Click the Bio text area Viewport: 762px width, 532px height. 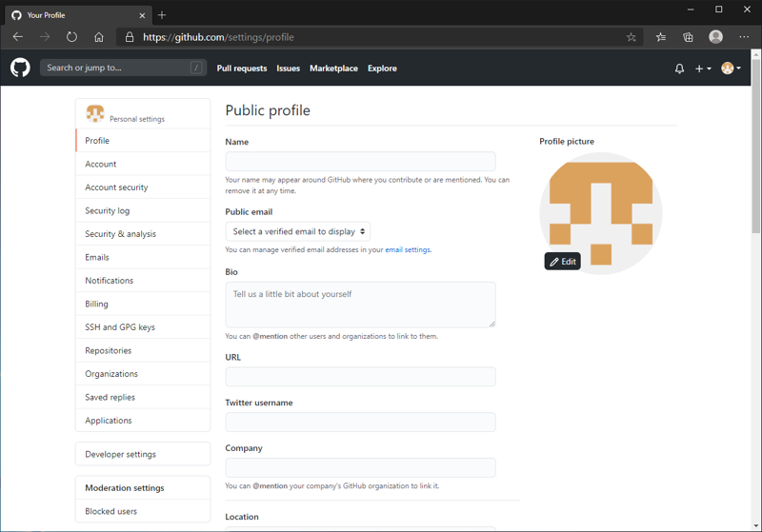[361, 305]
